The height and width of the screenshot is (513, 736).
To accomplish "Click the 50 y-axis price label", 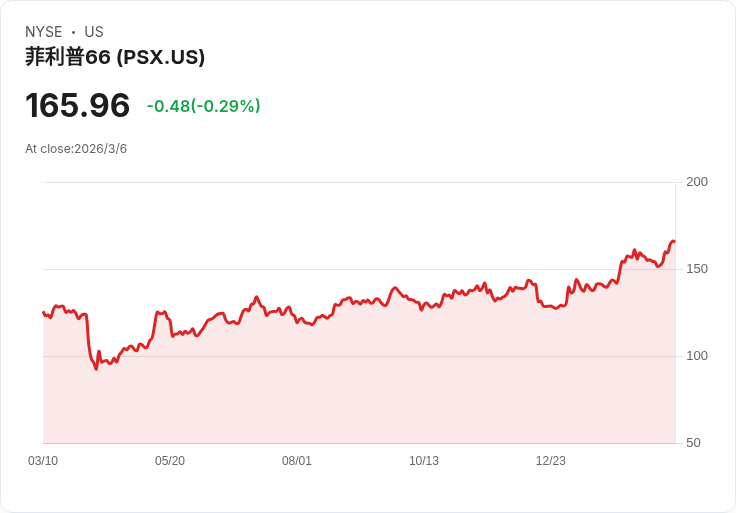I will (x=693, y=443).
